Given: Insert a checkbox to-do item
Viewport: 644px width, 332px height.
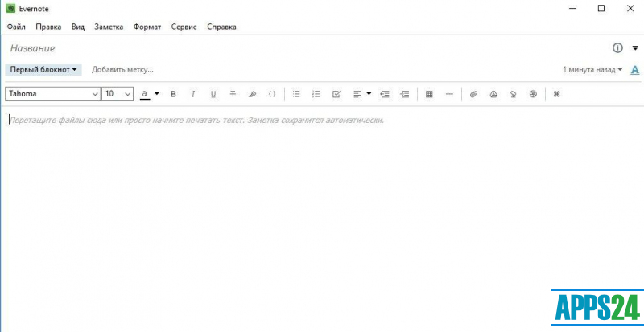Looking at the screenshot, I should (336, 94).
